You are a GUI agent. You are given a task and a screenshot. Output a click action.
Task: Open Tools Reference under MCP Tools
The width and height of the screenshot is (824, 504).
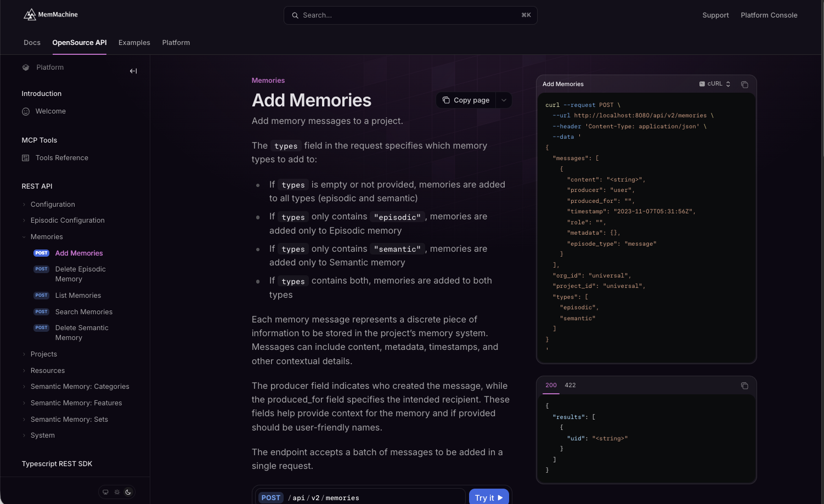pos(55,158)
